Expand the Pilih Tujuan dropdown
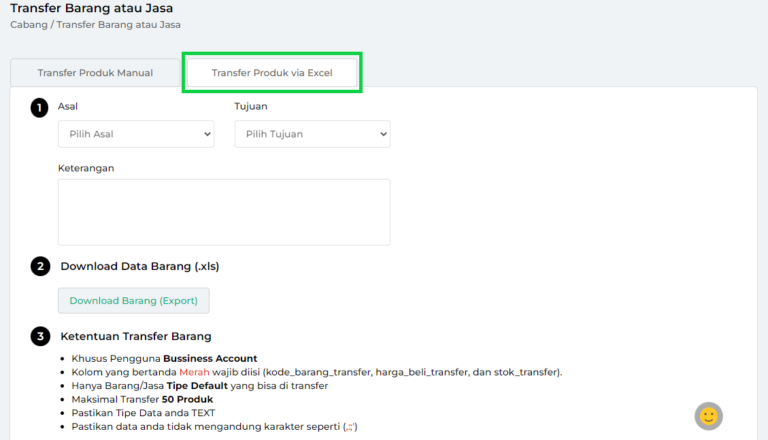768x440 pixels. [x=312, y=134]
